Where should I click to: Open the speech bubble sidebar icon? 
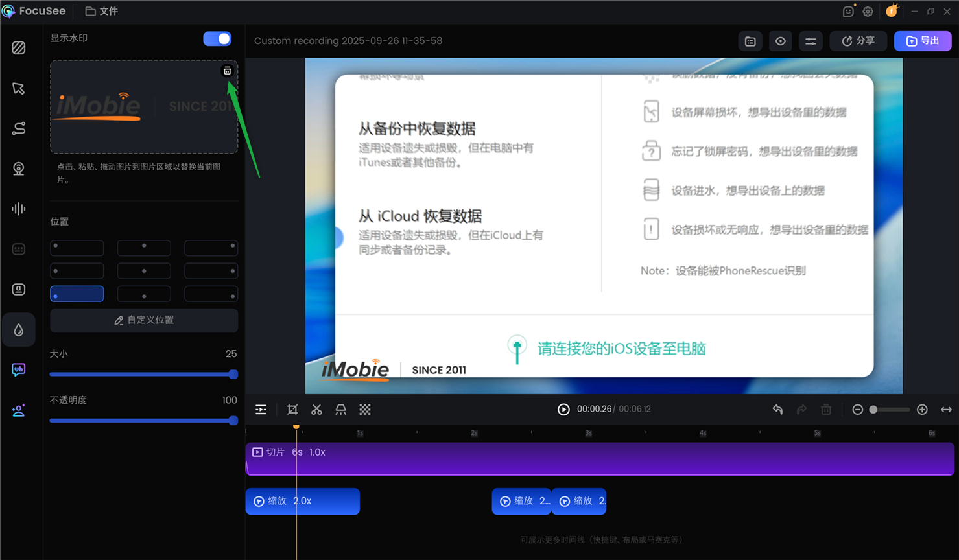[19, 369]
